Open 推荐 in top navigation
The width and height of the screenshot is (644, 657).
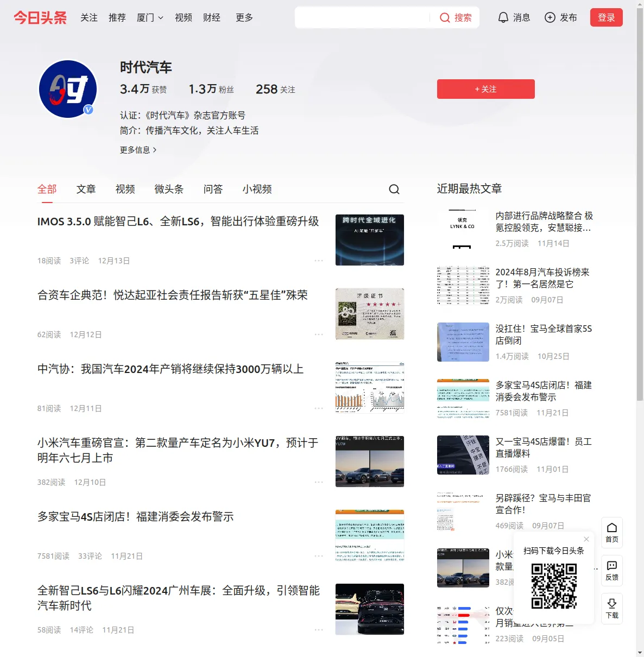click(117, 17)
